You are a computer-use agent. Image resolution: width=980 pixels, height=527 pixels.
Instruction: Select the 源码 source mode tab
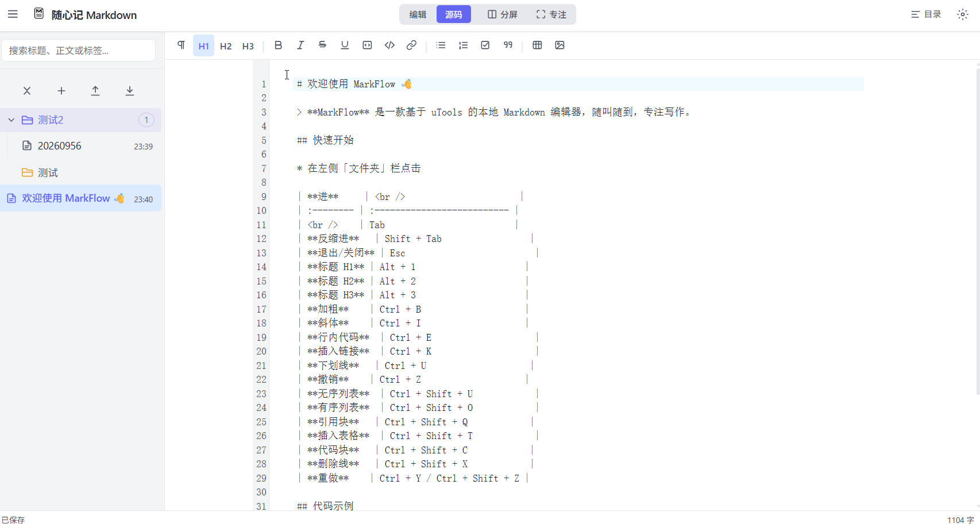coord(454,14)
